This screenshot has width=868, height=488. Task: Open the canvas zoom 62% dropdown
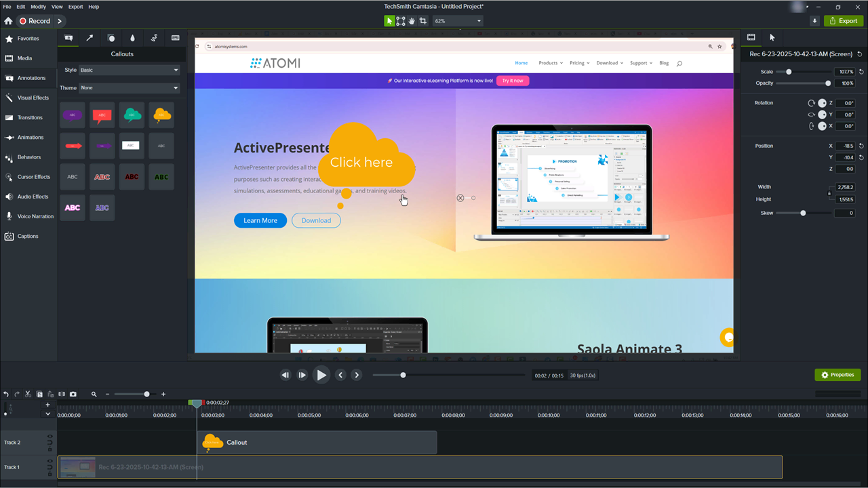(x=458, y=21)
